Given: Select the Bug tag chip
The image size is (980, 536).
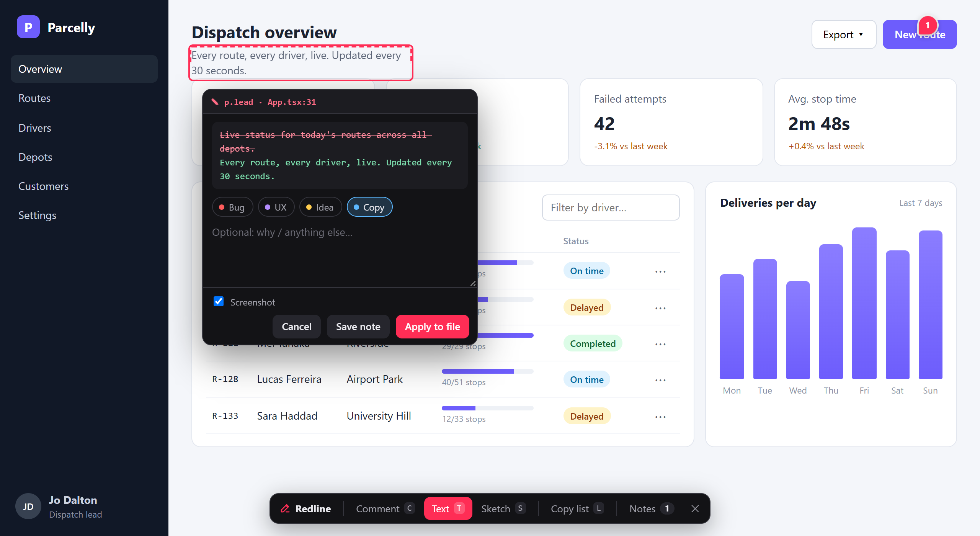Looking at the screenshot, I should [x=232, y=207].
